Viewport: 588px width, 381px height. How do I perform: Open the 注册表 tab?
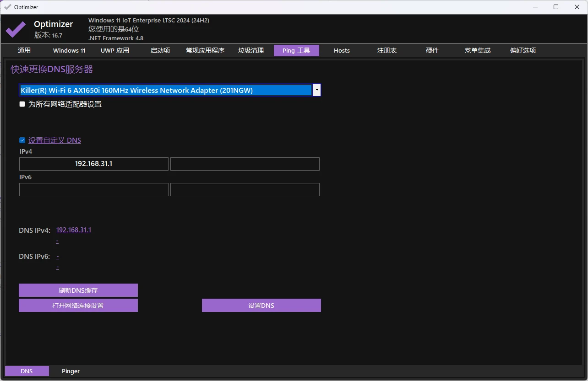pos(387,50)
